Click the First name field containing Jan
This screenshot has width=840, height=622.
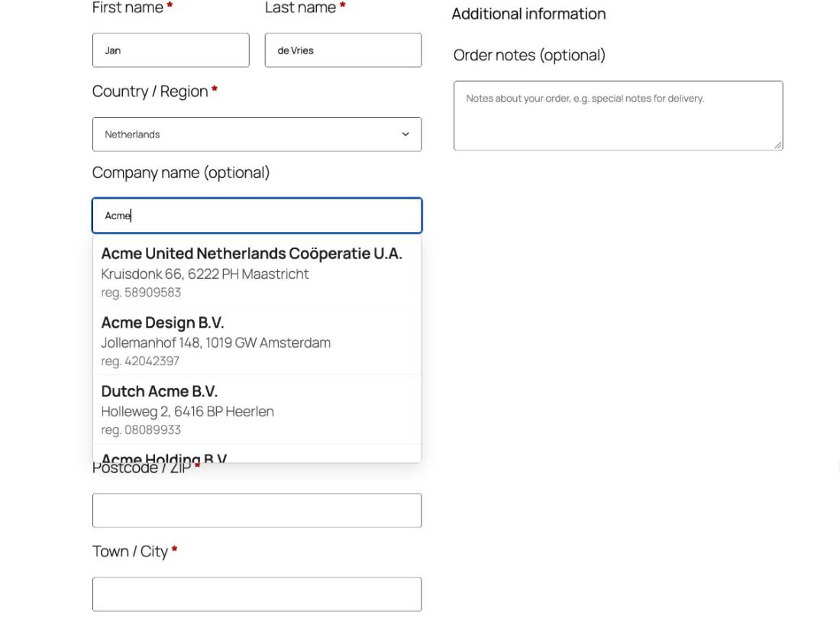click(x=171, y=50)
